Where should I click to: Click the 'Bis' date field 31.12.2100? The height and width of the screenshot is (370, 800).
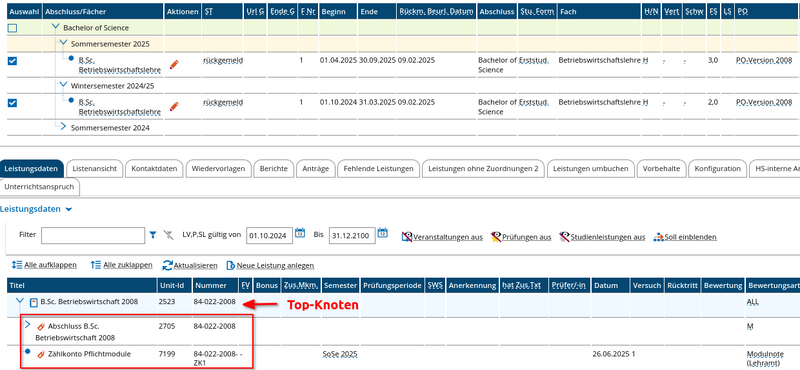coord(352,235)
